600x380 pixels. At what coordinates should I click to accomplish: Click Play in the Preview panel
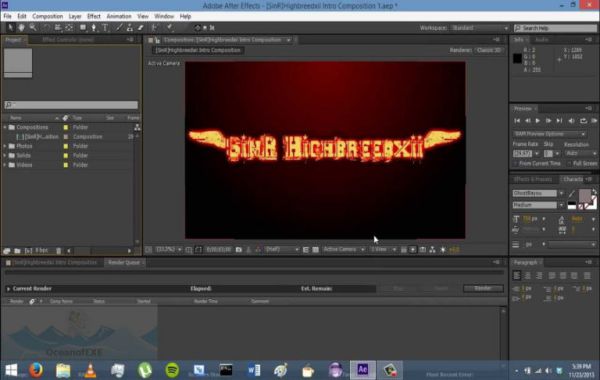tap(538, 121)
